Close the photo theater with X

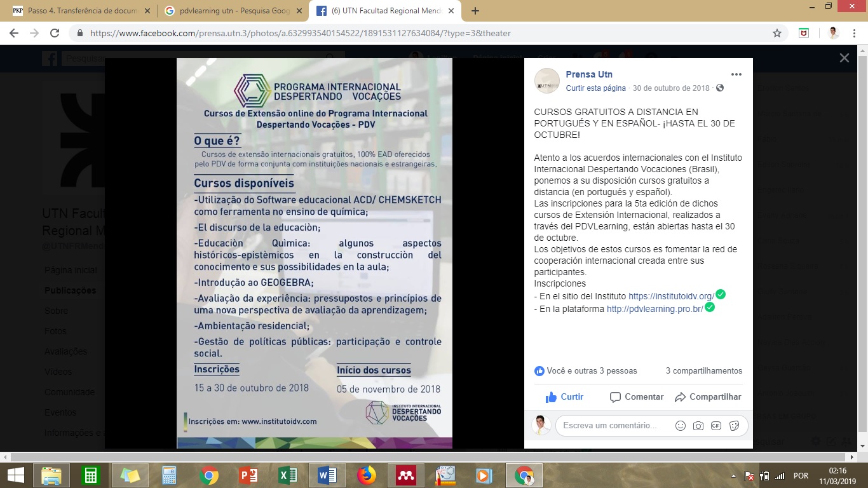point(844,58)
